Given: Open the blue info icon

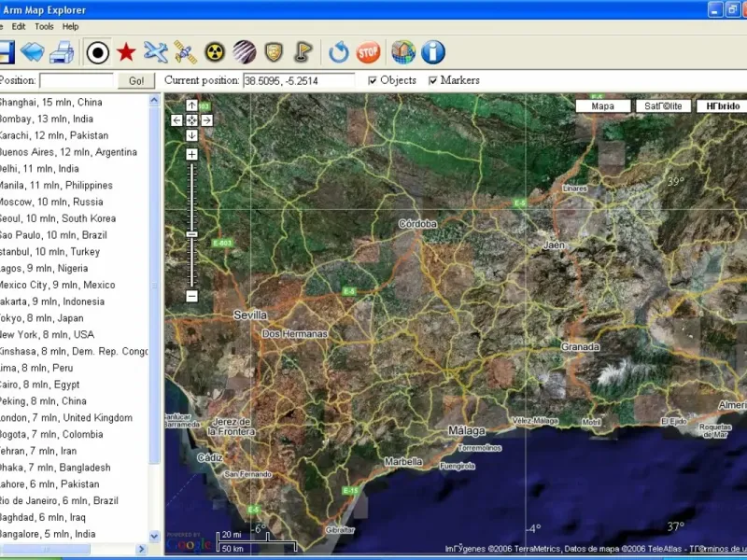Looking at the screenshot, I should pos(433,52).
